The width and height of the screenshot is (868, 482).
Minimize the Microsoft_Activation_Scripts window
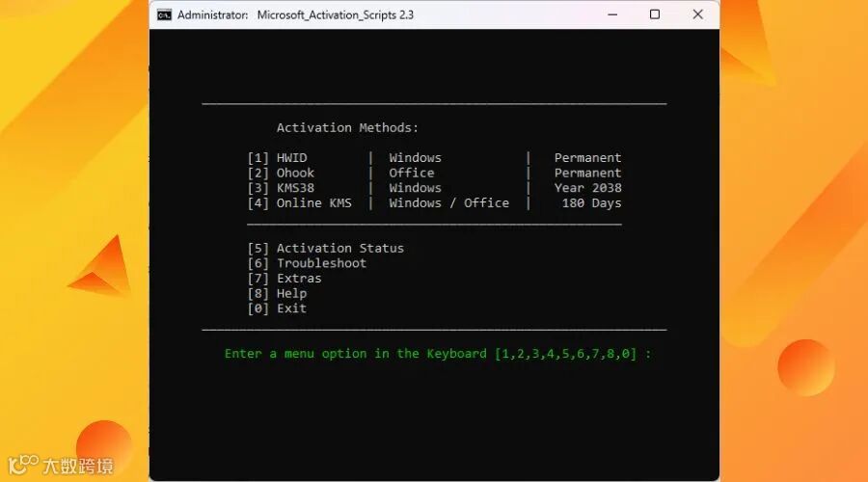(x=612, y=14)
